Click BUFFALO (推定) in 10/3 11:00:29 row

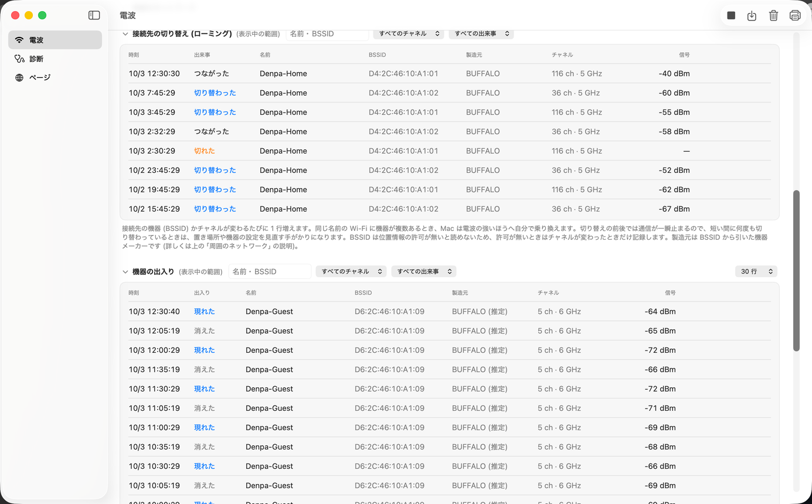(x=480, y=427)
